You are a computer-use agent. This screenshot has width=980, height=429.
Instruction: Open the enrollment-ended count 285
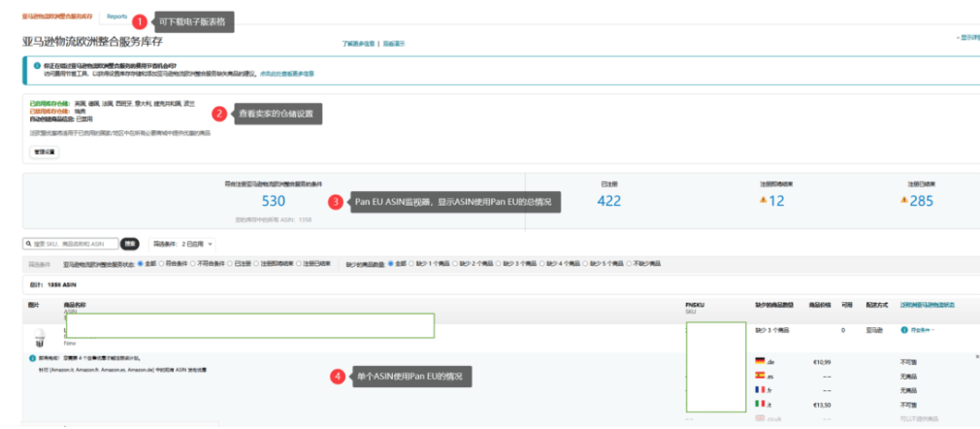[x=922, y=201]
